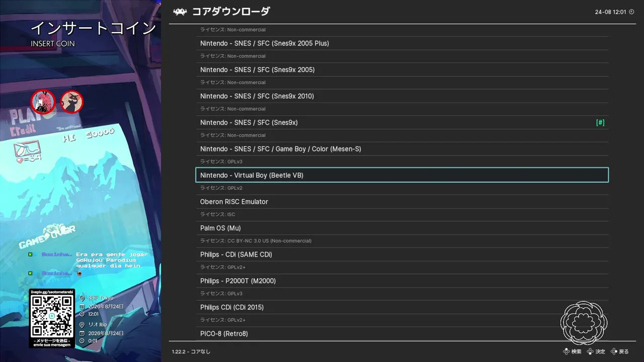Click the location pin next to 東京 Tokyo
Screen dimensions: 644x362
point(82,298)
